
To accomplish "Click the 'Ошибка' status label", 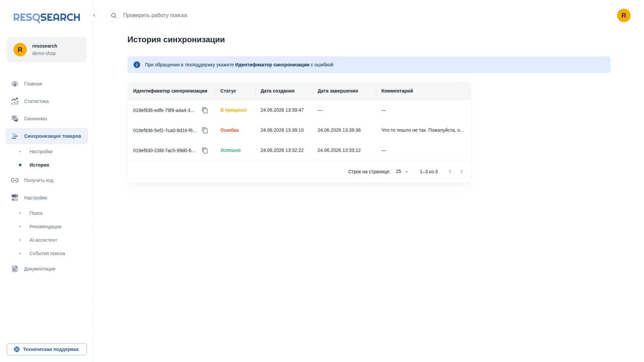I will point(229,130).
